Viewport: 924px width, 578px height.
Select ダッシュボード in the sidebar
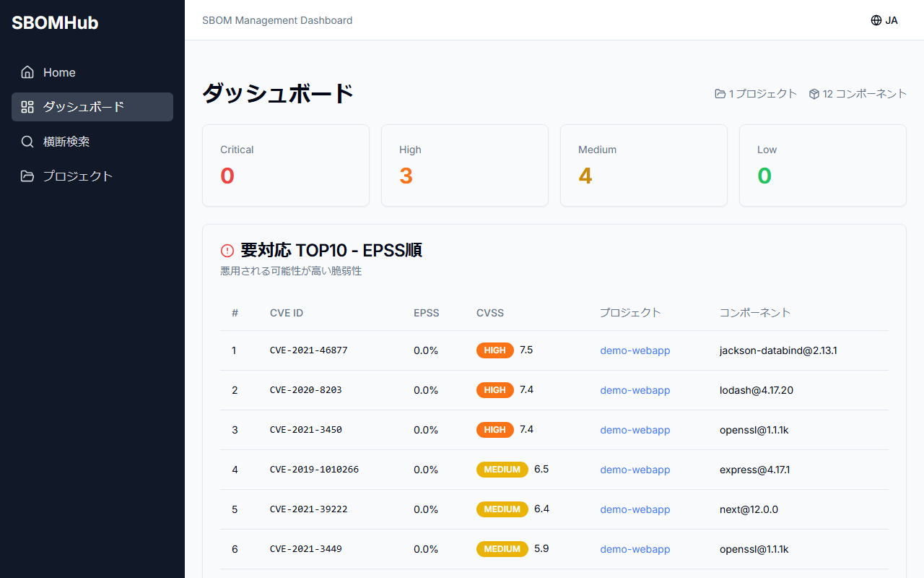point(92,107)
